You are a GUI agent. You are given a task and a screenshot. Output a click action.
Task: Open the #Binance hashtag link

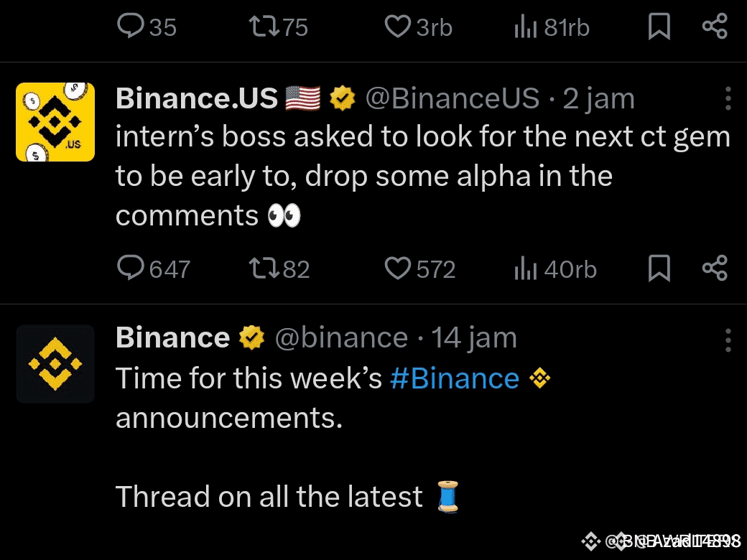coord(455,378)
